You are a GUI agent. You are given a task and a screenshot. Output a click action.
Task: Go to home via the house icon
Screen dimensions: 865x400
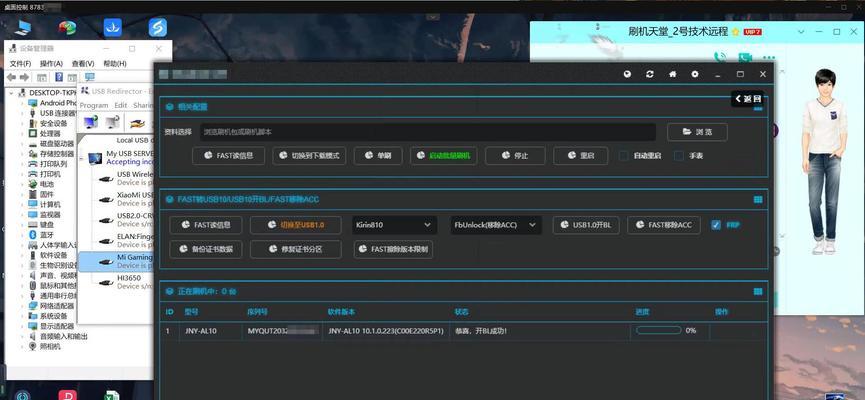tap(672, 74)
